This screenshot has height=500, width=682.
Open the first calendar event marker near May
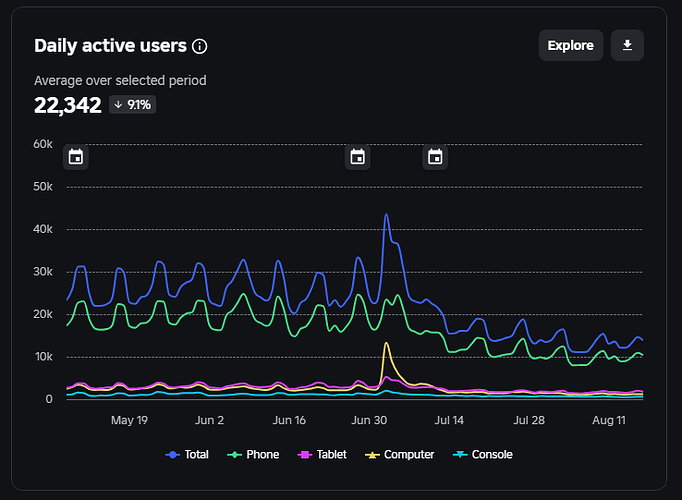[76, 157]
